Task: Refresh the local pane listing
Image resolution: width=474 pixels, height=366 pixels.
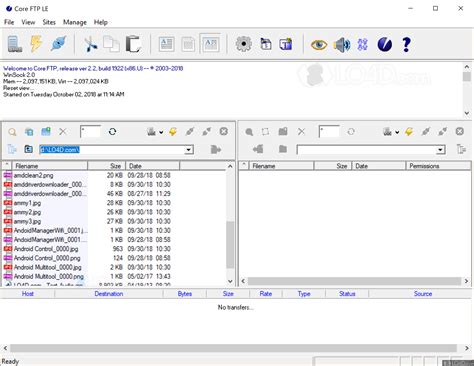Action: pyautogui.click(x=112, y=132)
